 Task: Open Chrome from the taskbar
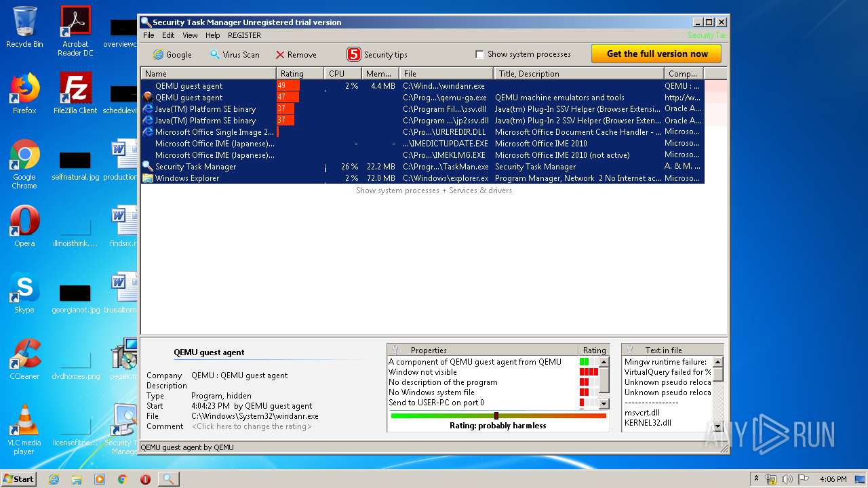[123, 479]
